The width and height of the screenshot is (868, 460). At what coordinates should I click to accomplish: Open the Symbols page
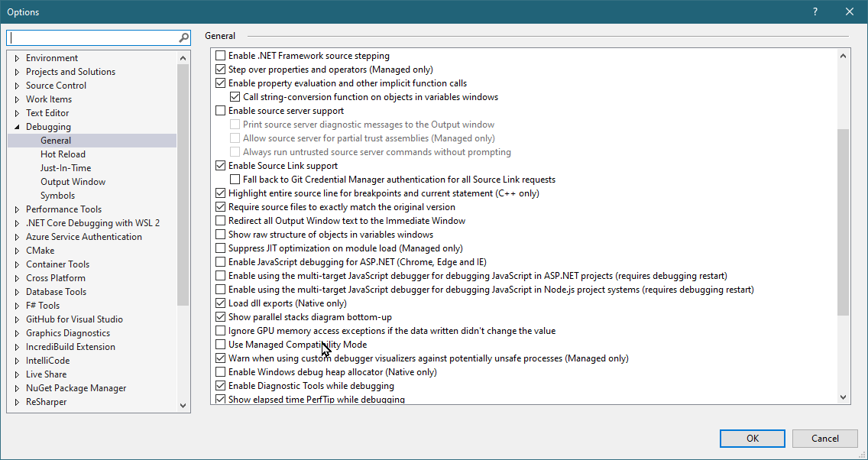click(57, 196)
